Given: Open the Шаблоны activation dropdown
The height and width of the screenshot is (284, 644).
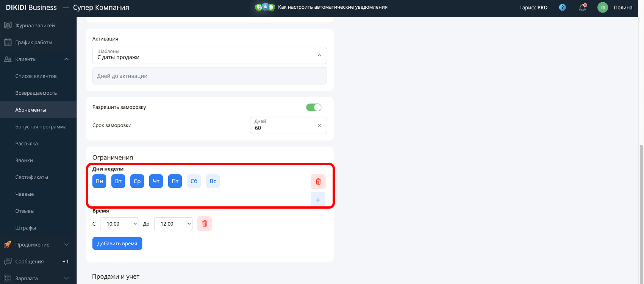Looking at the screenshot, I should click(209, 55).
